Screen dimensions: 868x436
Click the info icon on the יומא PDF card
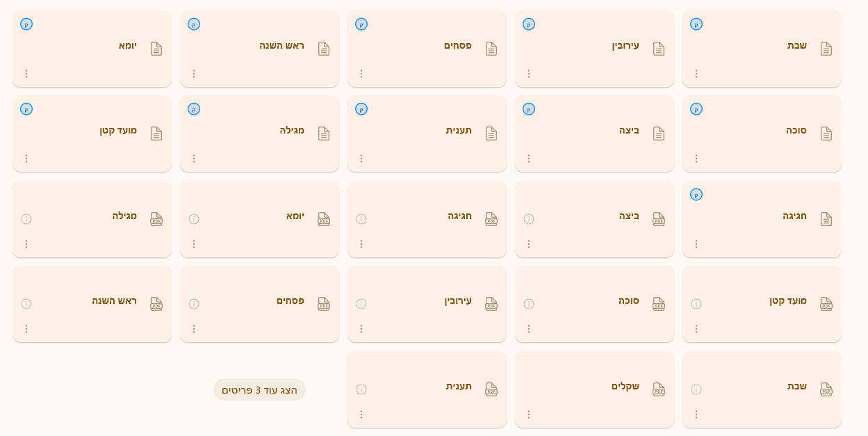point(194,219)
